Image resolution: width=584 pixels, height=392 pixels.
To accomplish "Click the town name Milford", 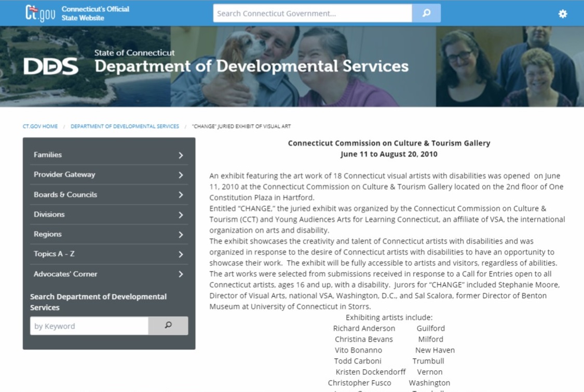I will pyautogui.click(x=430, y=339).
